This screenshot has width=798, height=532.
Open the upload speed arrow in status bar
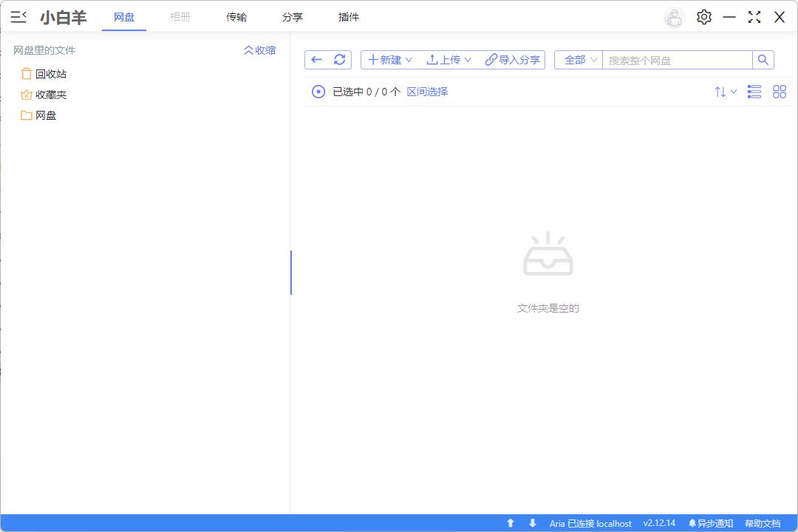point(511,523)
